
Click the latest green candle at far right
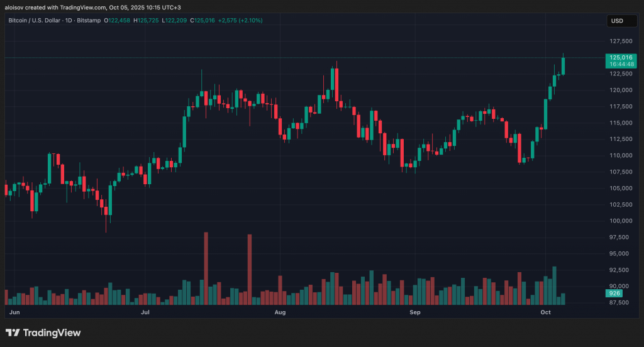pos(563,66)
